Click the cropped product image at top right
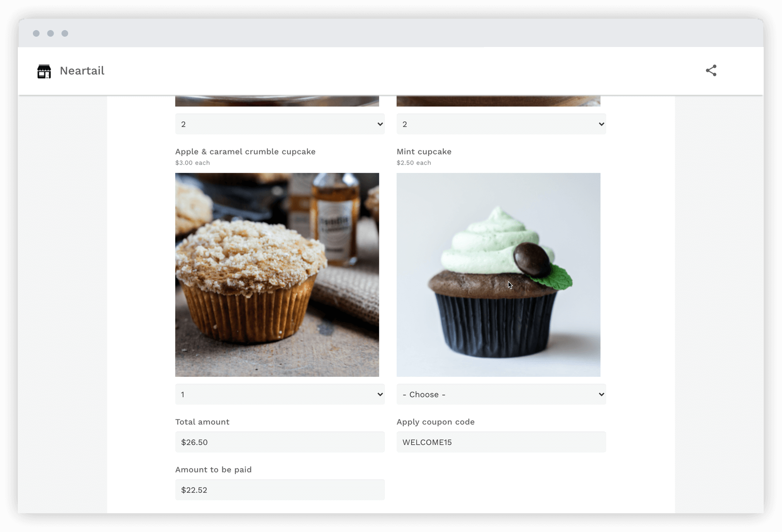782x532 pixels. click(498, 101)
